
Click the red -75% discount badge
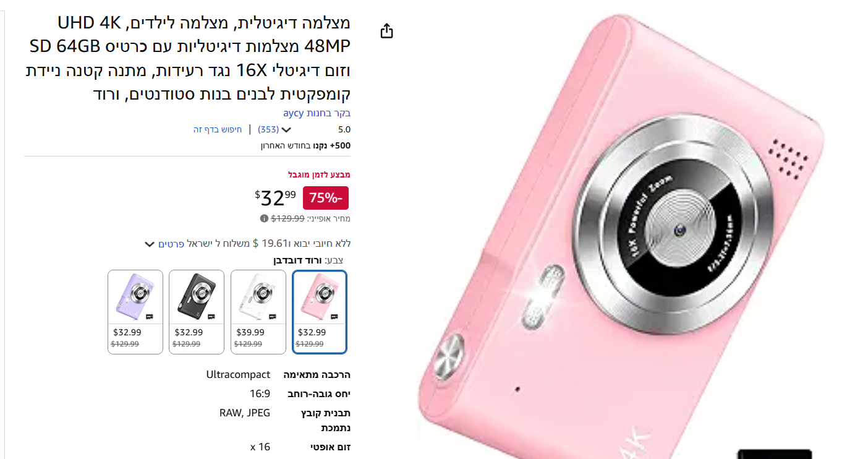pos(326,198)
